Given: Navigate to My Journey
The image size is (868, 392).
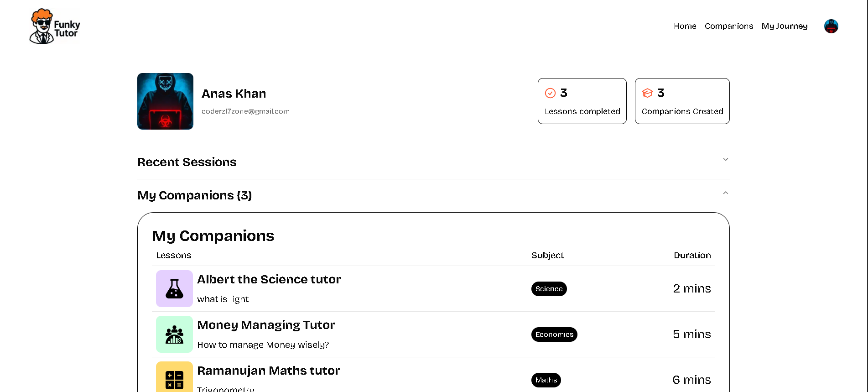Looking at the screenshot, I should click(x=784, y=26).
